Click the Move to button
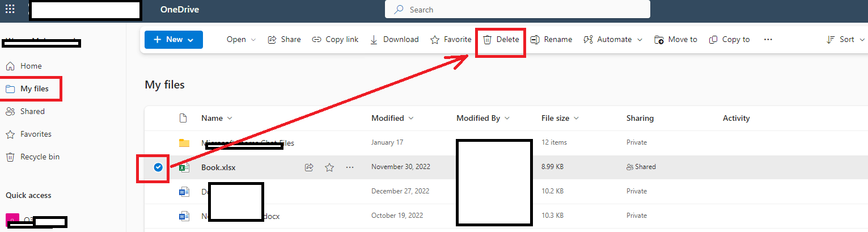Image resolution: width=868 pixels, height=232 pixels. point(676,39)
